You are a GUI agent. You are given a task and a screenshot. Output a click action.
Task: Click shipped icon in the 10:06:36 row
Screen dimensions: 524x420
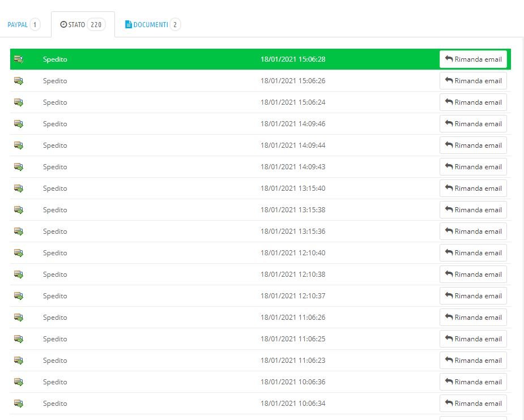click(x=19, y=382)
